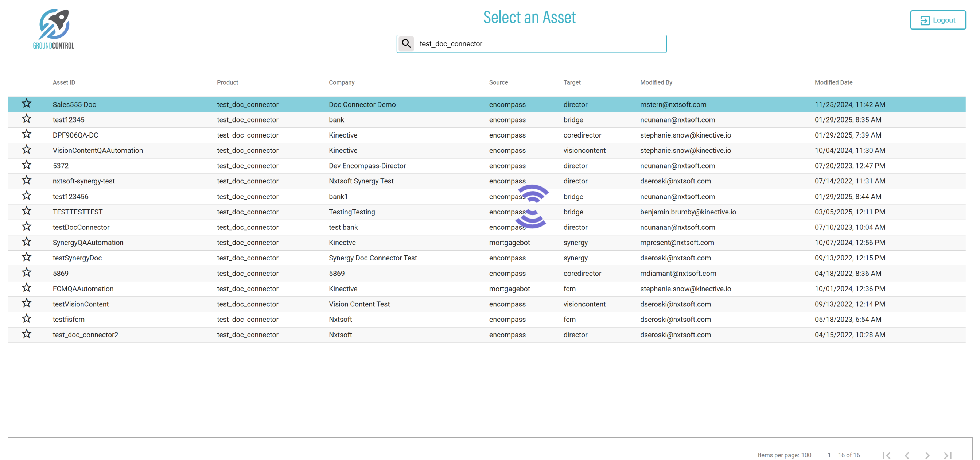
Task: Jump to last page of results
Action: 948,455
